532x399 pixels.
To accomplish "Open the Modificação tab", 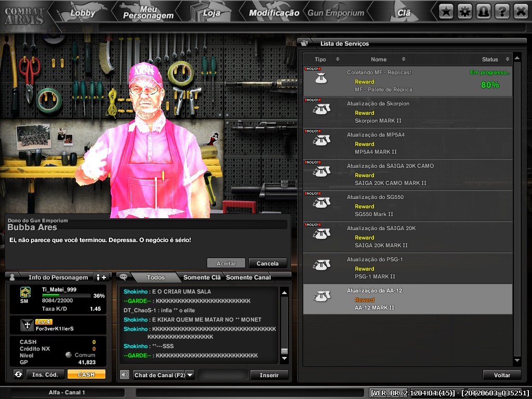I will pyautogui.click(x=274, y=13).
